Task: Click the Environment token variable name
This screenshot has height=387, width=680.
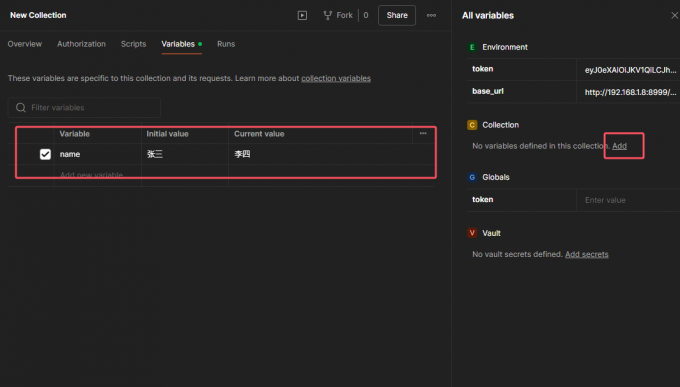Action: click(482, 69)
